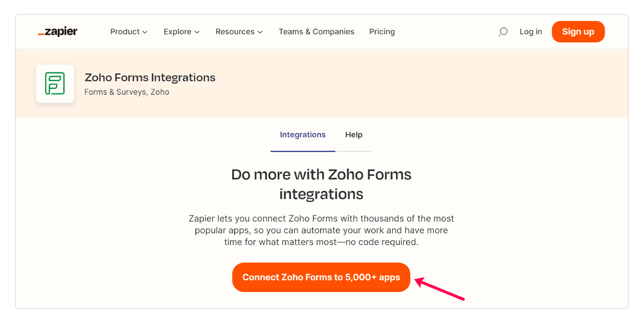Click the Log in link
The width and height of the screenshot is (644, 323).
(530, 32)
